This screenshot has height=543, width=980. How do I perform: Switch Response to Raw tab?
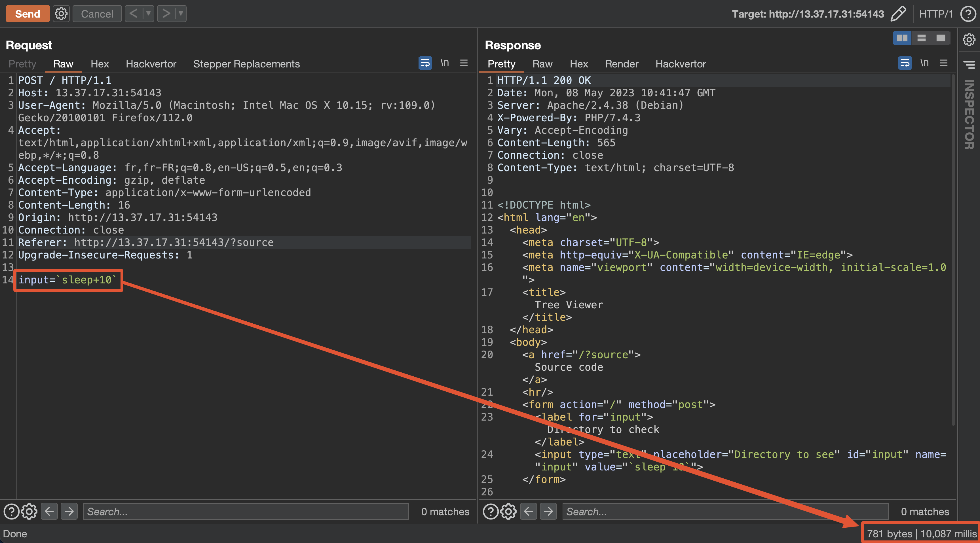coord(542,64)
